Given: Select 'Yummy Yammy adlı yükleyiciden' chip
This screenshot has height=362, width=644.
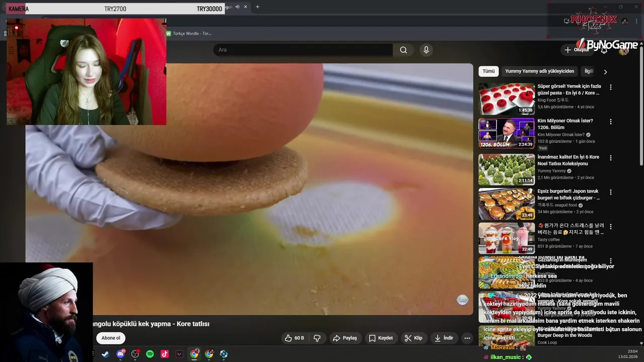Looking at the screenshot, I should tap(539, 71).
